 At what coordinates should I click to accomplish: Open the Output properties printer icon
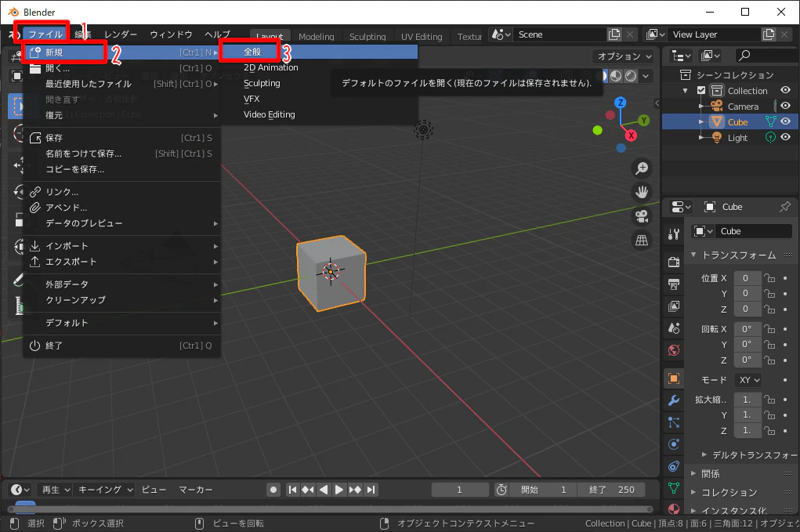pyautogui.click(x=674, y=284)
